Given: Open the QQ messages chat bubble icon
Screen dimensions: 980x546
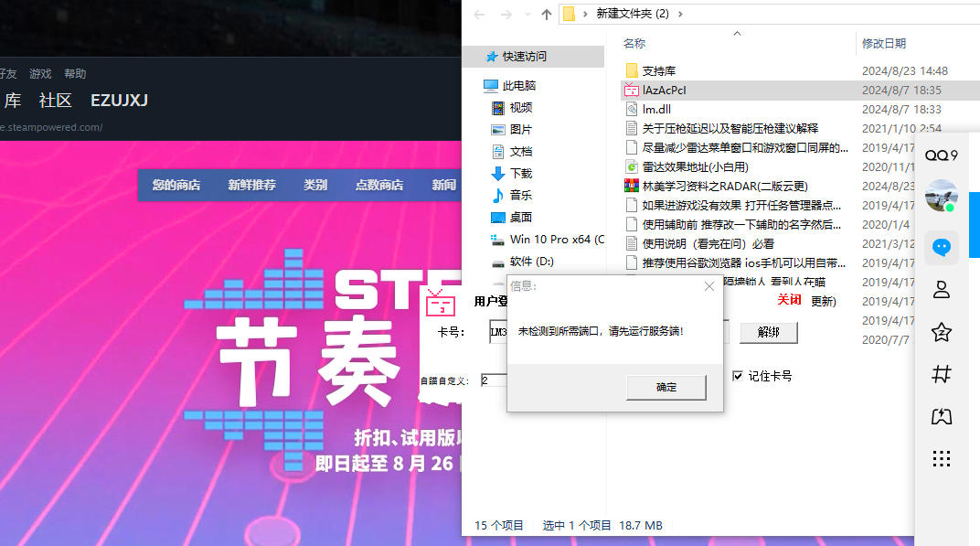Looking at the screenshot, I should (x=942, y=247).
